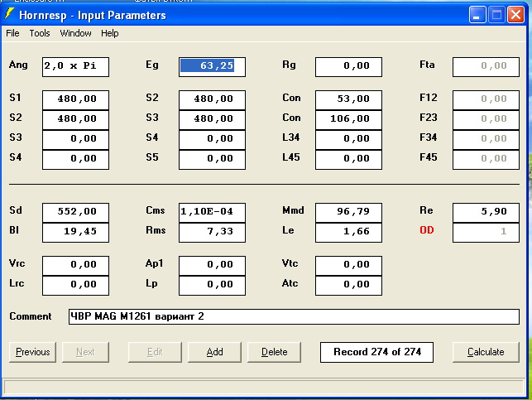The image size is (532, 400).
Task: Go to the Previous record
Action: (x=33, y=352)
